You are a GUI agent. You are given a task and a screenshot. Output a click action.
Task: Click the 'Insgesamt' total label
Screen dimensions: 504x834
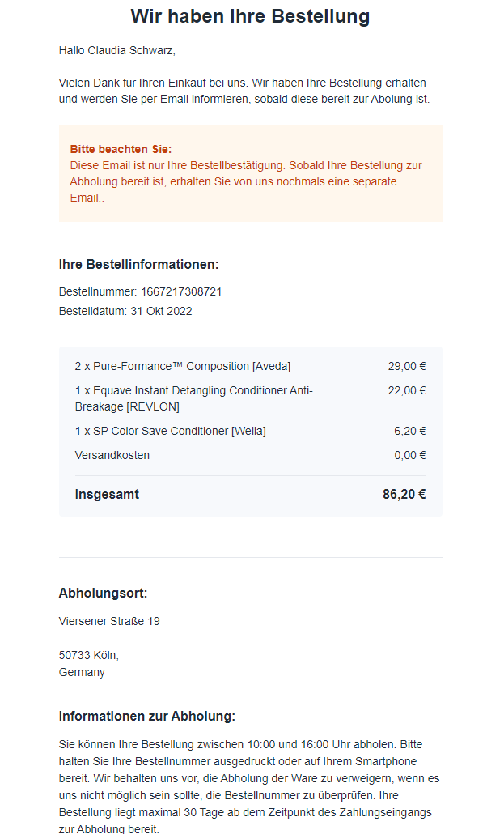(x=107, y=494)
